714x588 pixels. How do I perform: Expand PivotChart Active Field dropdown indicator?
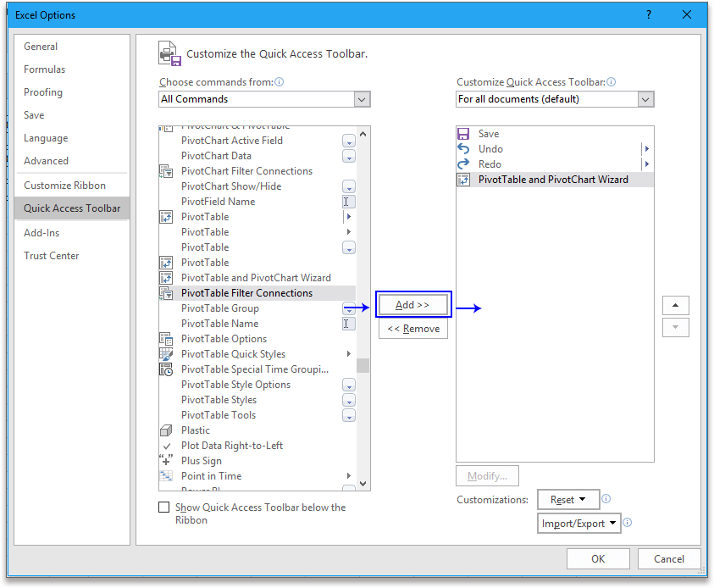349,141
